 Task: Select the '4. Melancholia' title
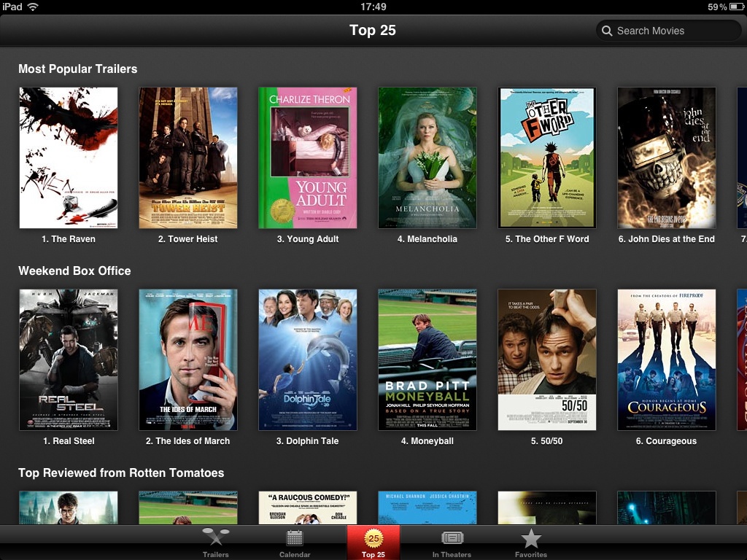tap(427, 239)
